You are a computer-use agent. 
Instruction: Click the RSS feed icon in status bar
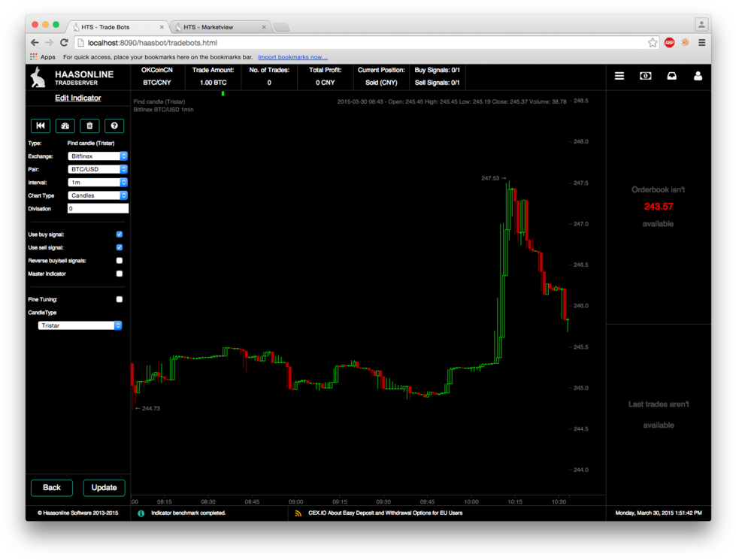(298, 513)
